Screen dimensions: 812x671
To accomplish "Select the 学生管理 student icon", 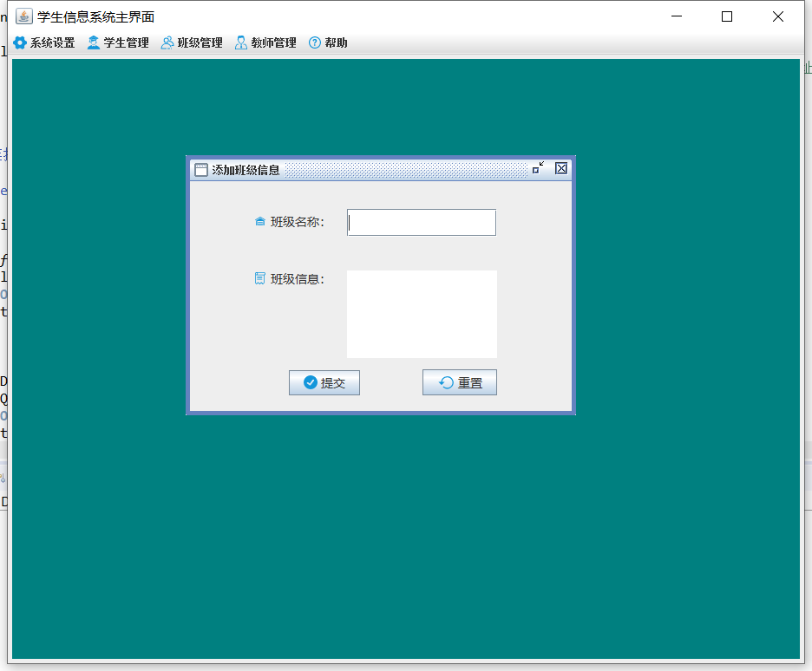I will [x=93, y=42].
